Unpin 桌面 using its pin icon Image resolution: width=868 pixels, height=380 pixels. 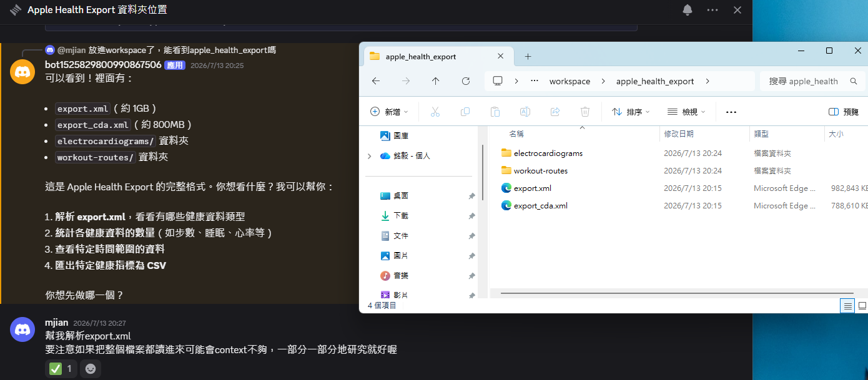click(472, 196)
